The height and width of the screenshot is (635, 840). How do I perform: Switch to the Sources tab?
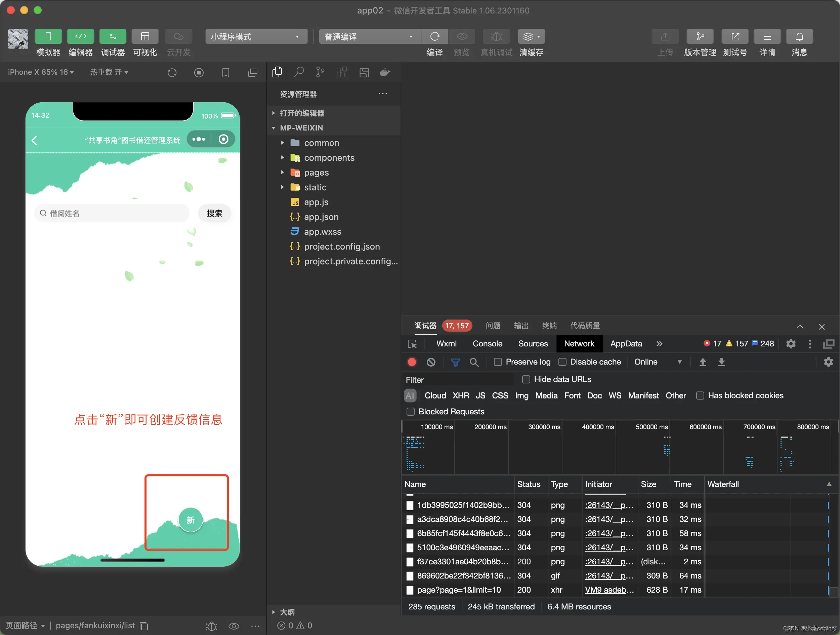pyautogui.click(x=533, y=343)
